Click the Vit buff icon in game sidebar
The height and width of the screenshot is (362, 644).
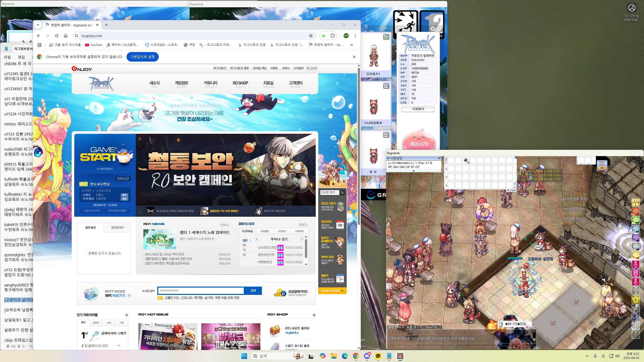pyautogui.click(x=635, y=229)
